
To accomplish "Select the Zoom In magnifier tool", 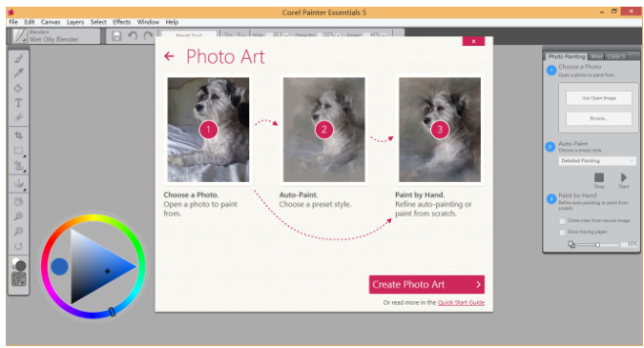I will [18, 216].
